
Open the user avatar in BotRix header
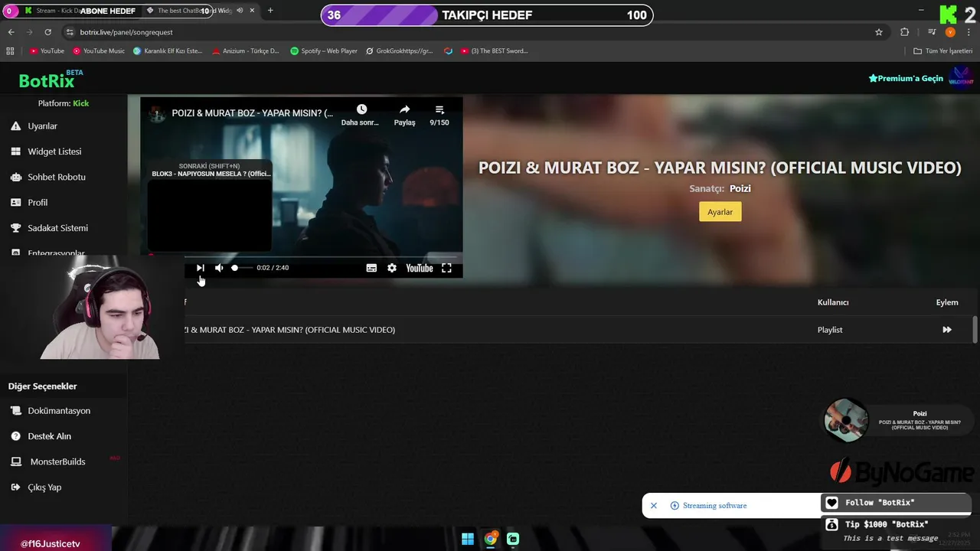tap(960, 78)
